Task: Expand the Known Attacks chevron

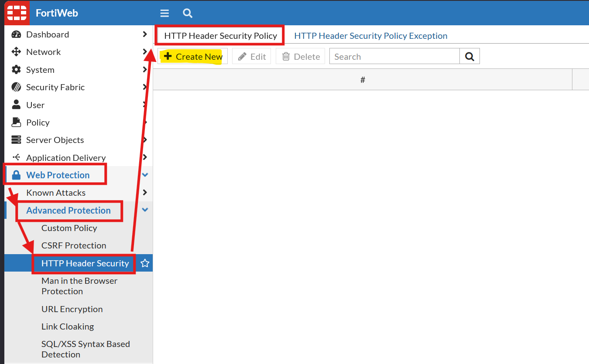Action: click(145, 193)
